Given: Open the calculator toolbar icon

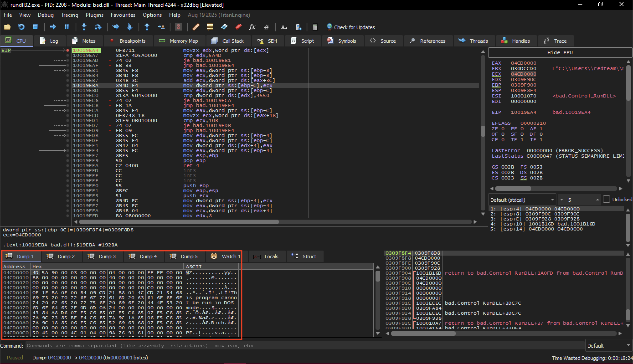Looking at the screenshot, I should [x=315, y=27].
